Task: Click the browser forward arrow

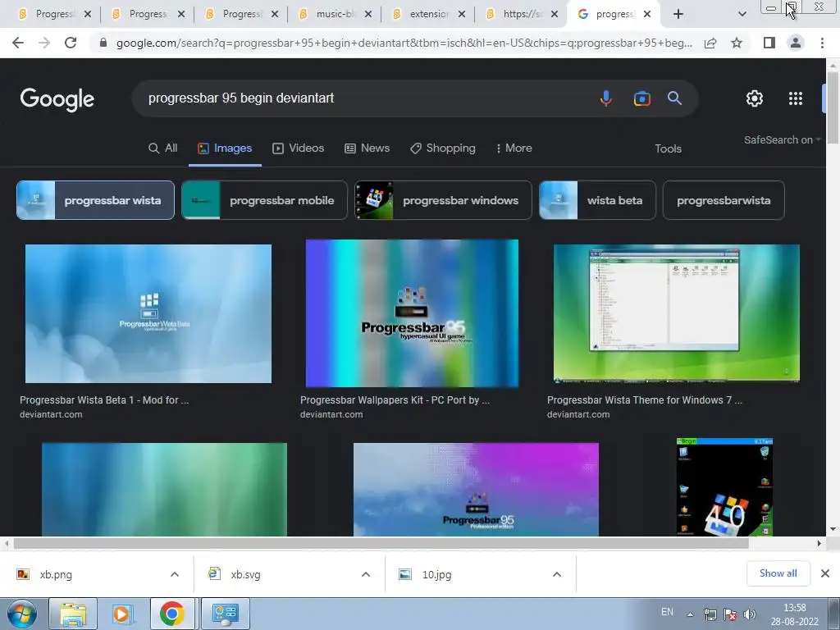Action: click(x=44, y=43)
